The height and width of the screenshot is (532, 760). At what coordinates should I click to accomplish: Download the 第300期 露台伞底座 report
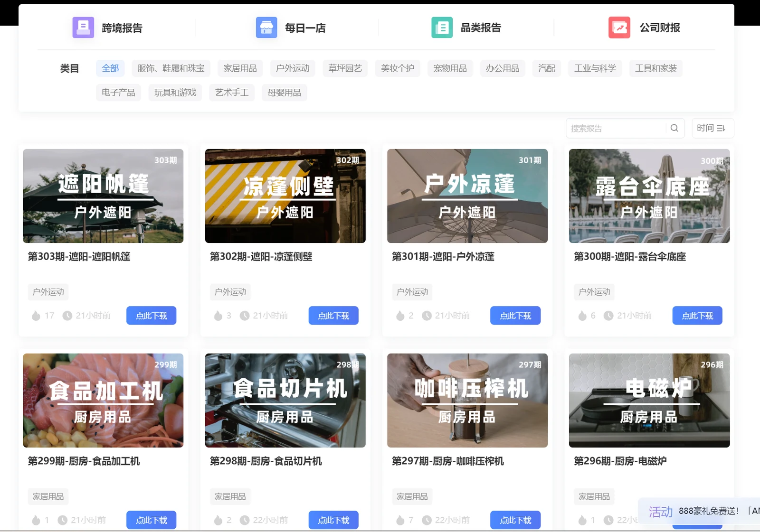[x=697, y=316]
